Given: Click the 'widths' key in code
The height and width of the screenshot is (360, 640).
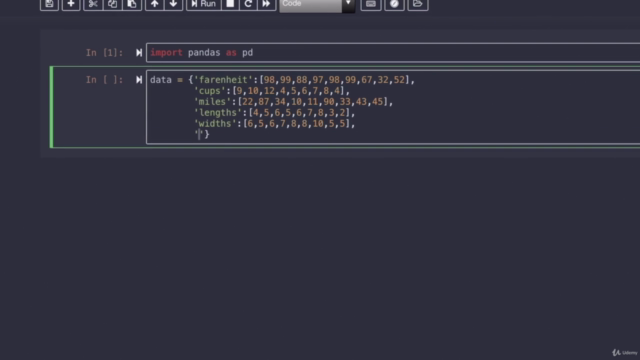Looking at the screenshot, I should pyautogui.click(x=215, y=124).
